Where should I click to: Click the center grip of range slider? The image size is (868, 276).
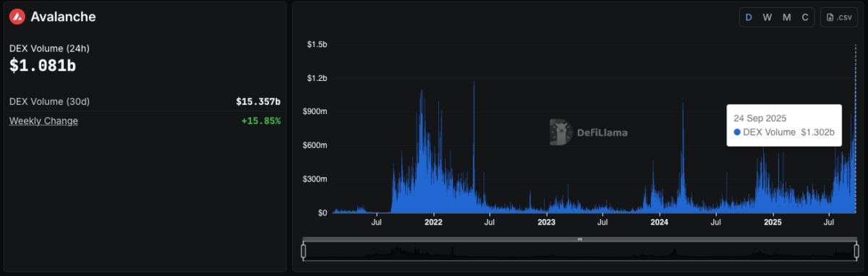[579, 239]
